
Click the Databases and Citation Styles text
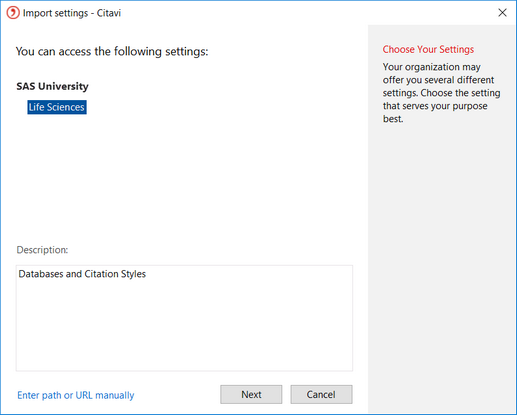coord(82,274)
